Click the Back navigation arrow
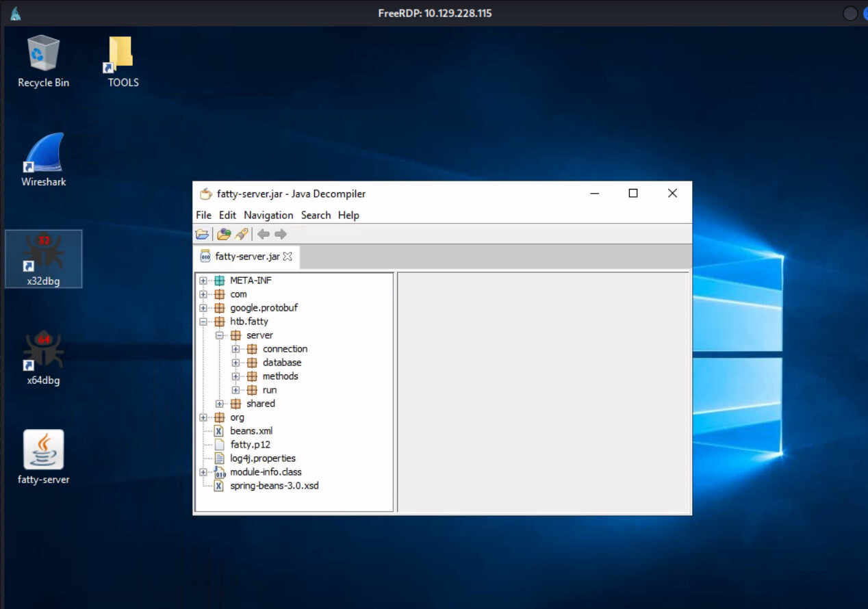Image resolution: width=868 pixels, height=609 pixels. tap(263, 235)
